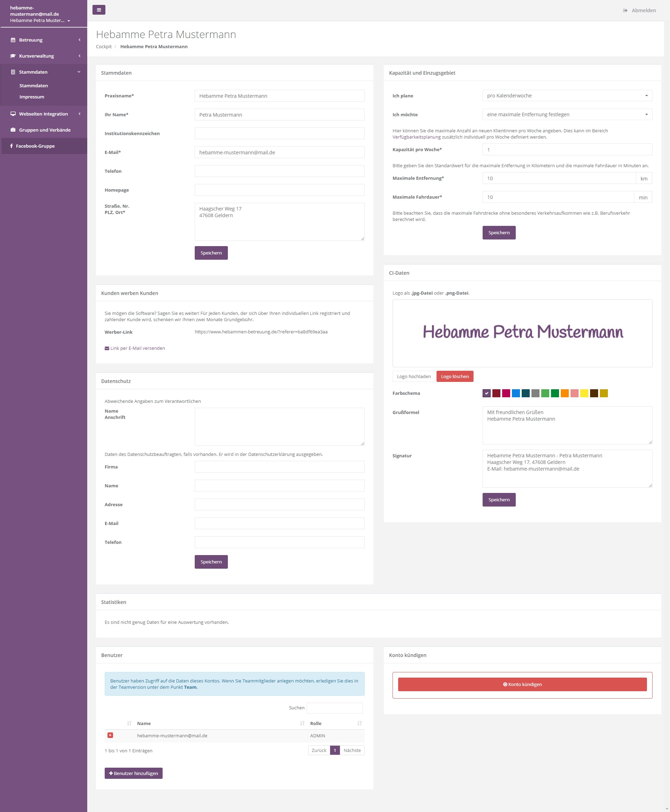Sort users table by Rolle column
The height and width of the screenshot is (812, 670).
pos(315,723)
